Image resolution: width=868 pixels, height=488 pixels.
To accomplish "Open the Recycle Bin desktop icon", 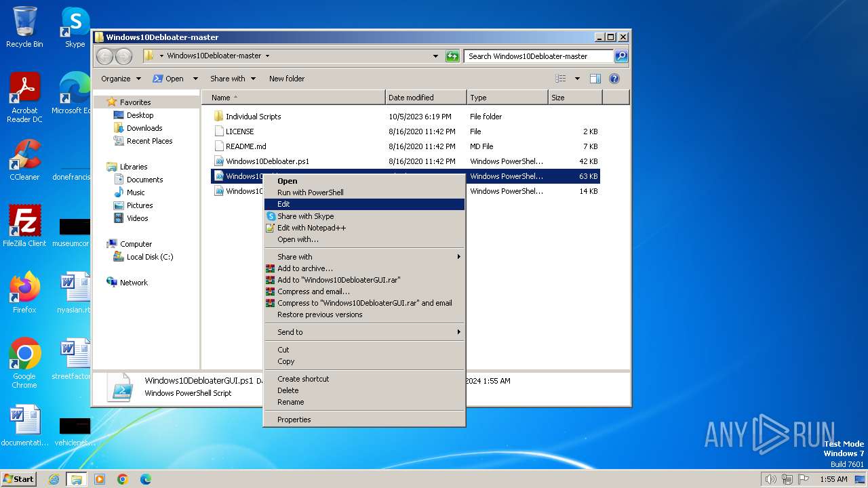I will click(x=24, y=27).
